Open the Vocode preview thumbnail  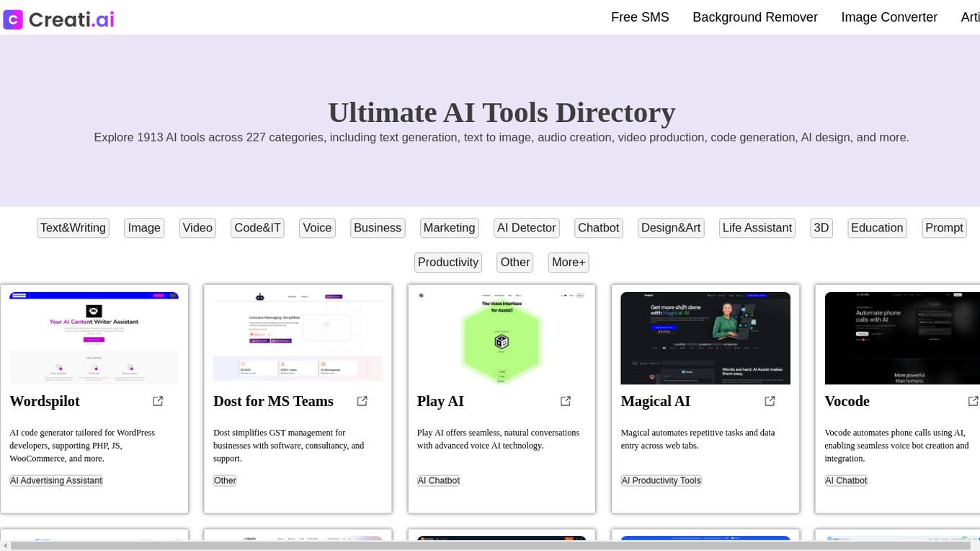pos(902,338)
